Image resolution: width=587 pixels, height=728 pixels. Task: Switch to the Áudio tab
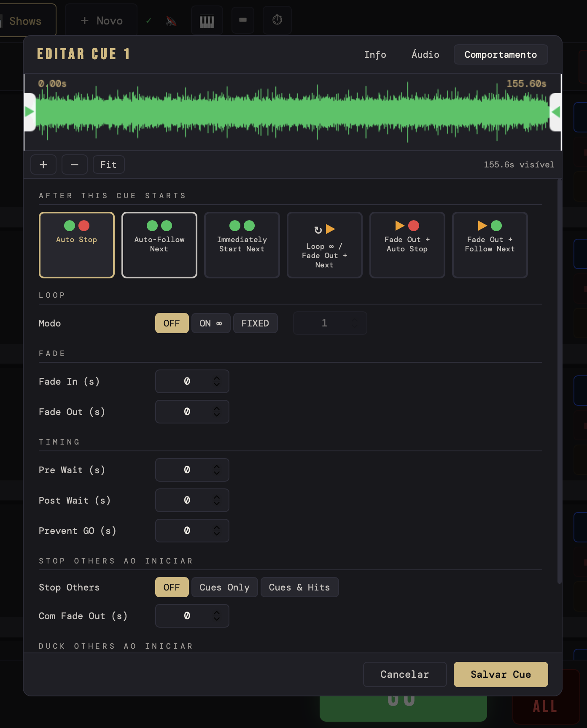coord(425,54)
